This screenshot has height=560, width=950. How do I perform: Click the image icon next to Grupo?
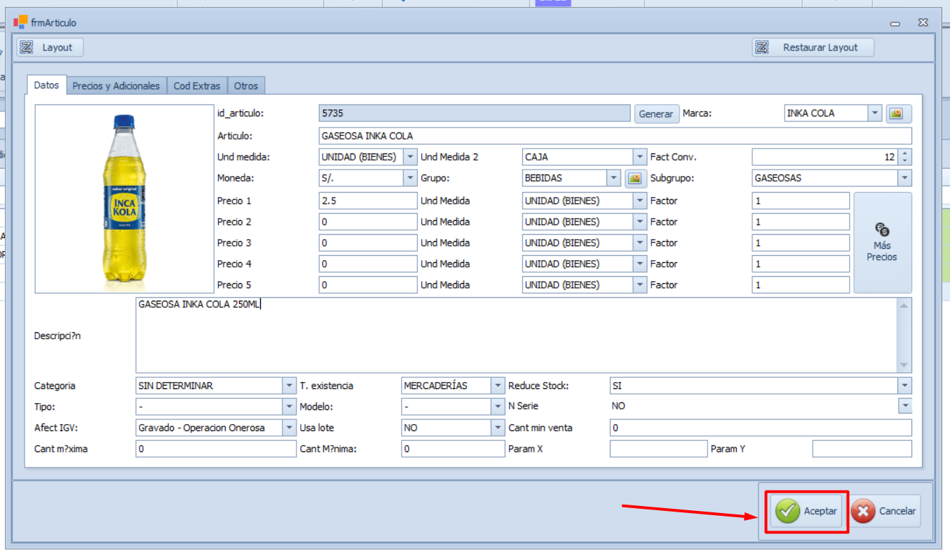(x=635, y=178)
